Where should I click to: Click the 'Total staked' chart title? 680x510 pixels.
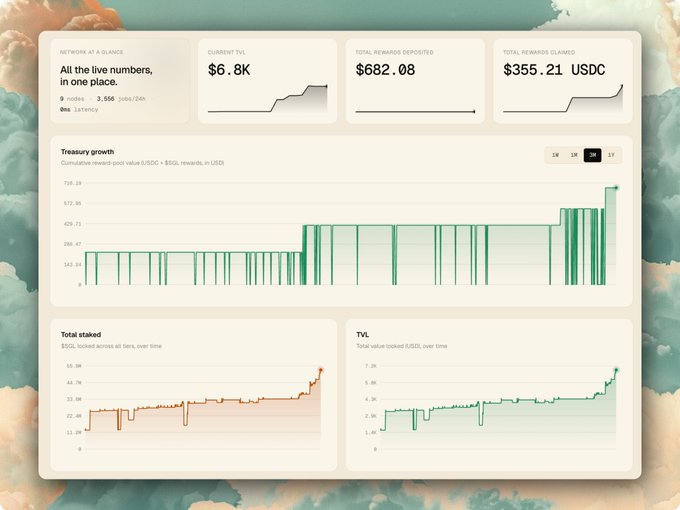coord(81,335)
